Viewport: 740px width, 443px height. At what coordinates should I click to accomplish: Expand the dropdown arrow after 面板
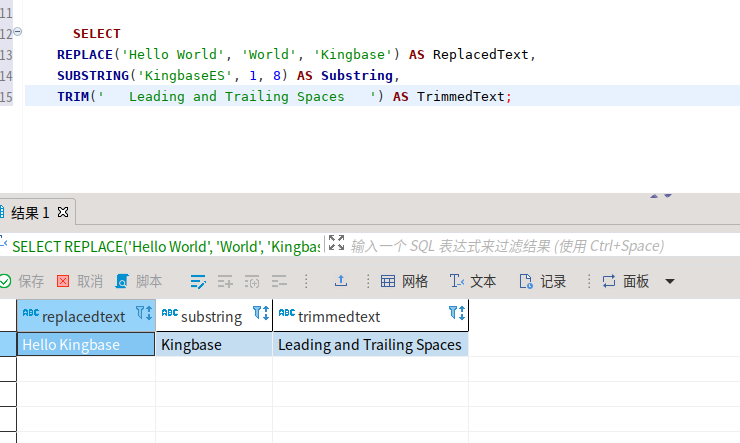tap(670, 281)
